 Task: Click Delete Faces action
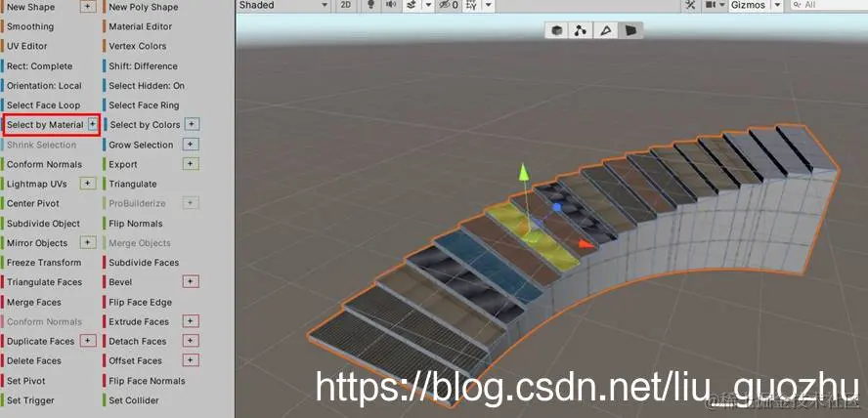point(34,361)
